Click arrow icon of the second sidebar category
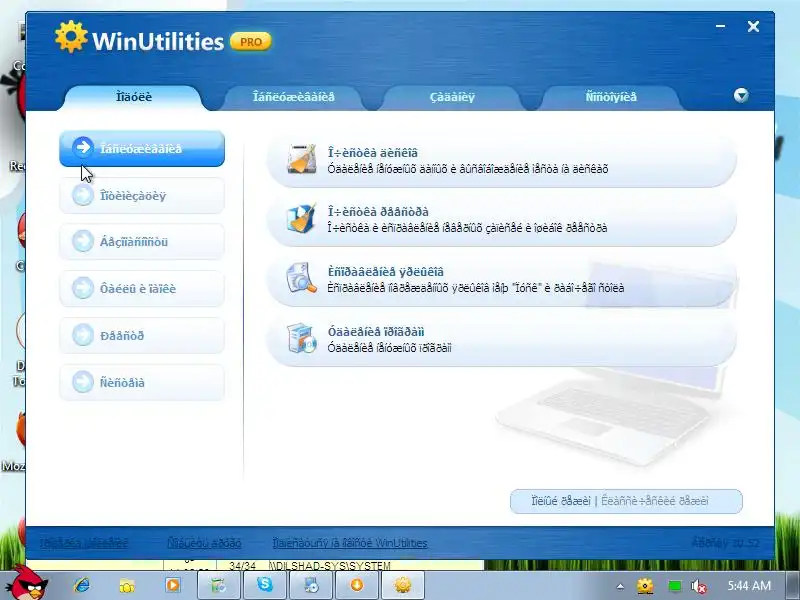Screen dimensions: 800x600 [x=83, y=195]
